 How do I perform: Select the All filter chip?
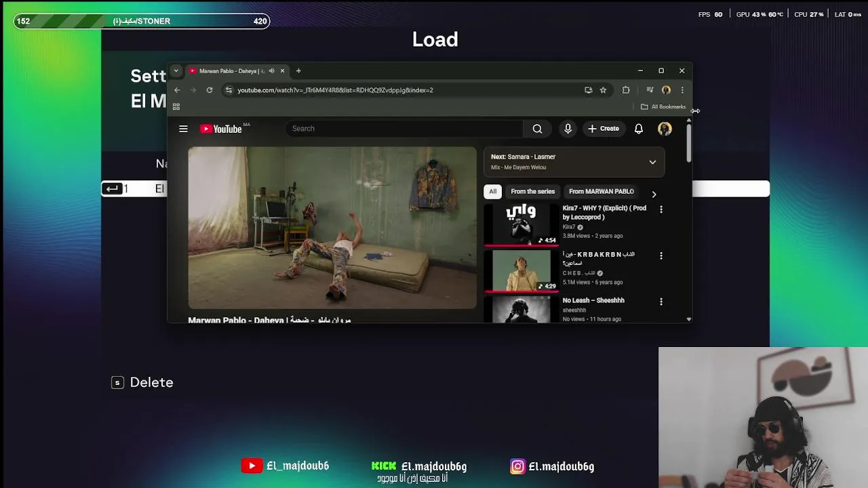coord(493,192)
